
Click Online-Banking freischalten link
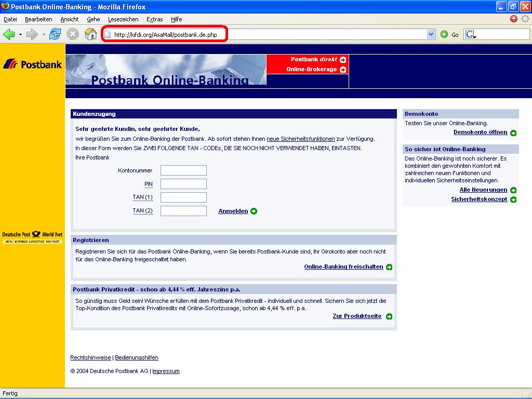(x=344, y=267)
